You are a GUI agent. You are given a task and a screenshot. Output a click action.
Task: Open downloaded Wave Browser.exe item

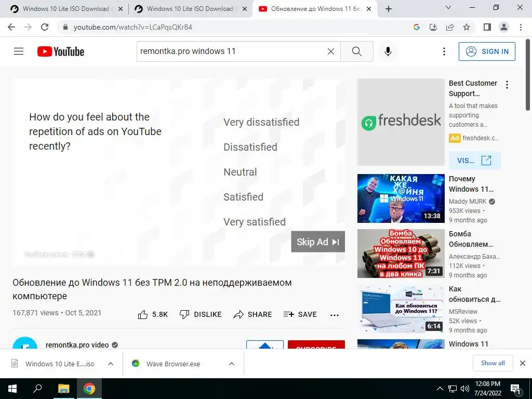pyautogui.click(x=173, y=364)
